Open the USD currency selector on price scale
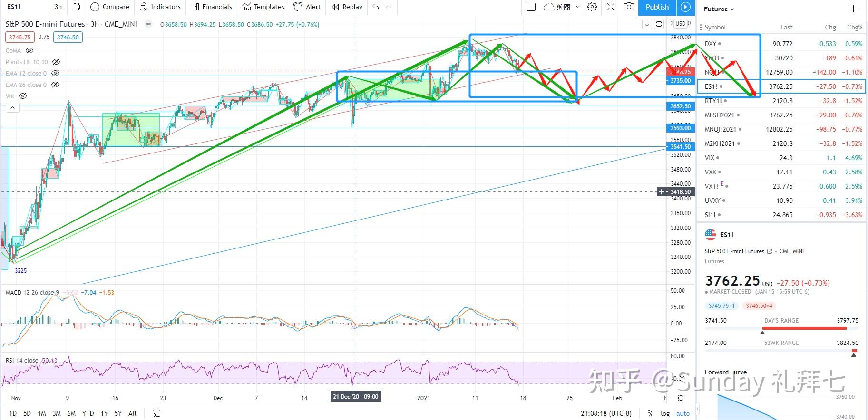Image resolution: width=868 pixels, height=420 pixels. (681, 24)
